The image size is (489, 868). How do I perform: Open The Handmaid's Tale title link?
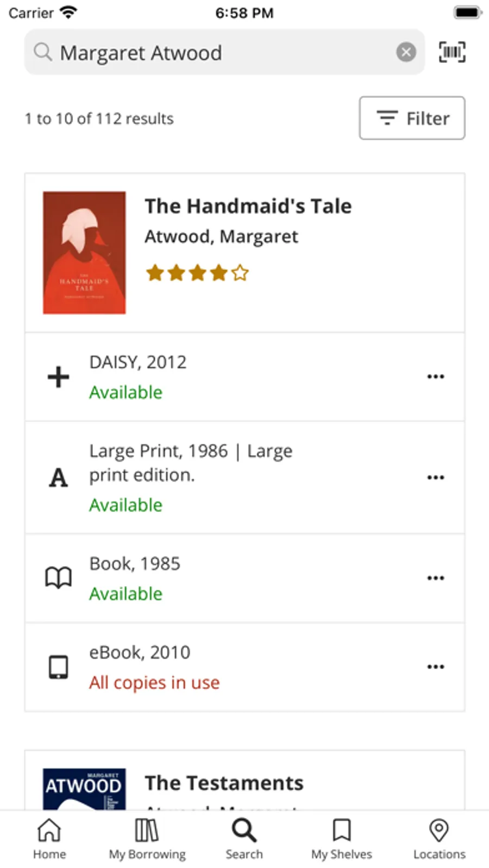pyautogui.click(x=248, y=206)
